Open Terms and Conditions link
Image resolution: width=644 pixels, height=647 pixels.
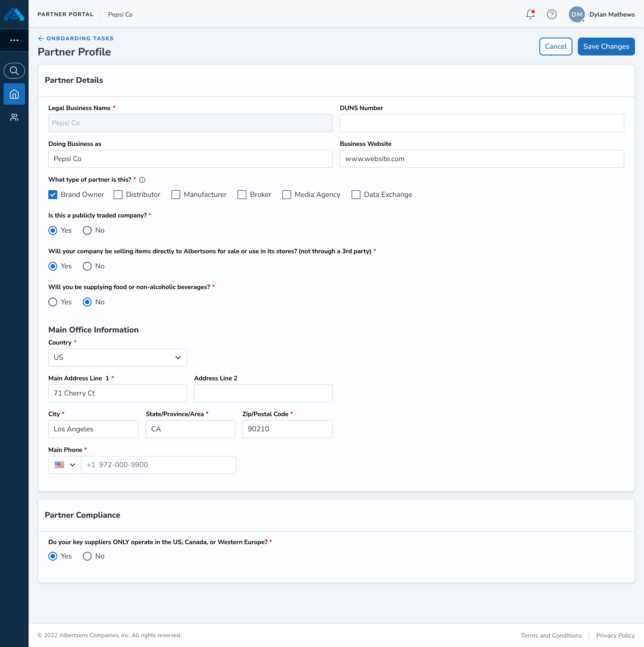point(551,635)
